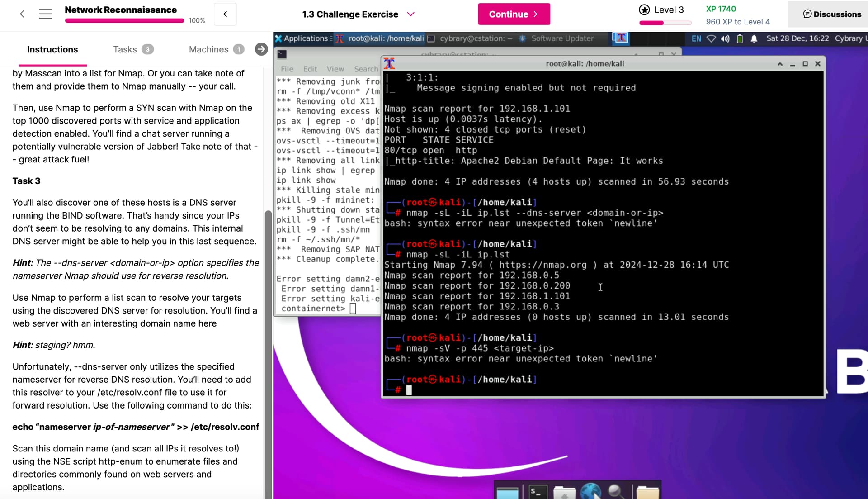
Task: Select the Machines tab
Action: tap(208, 49)
